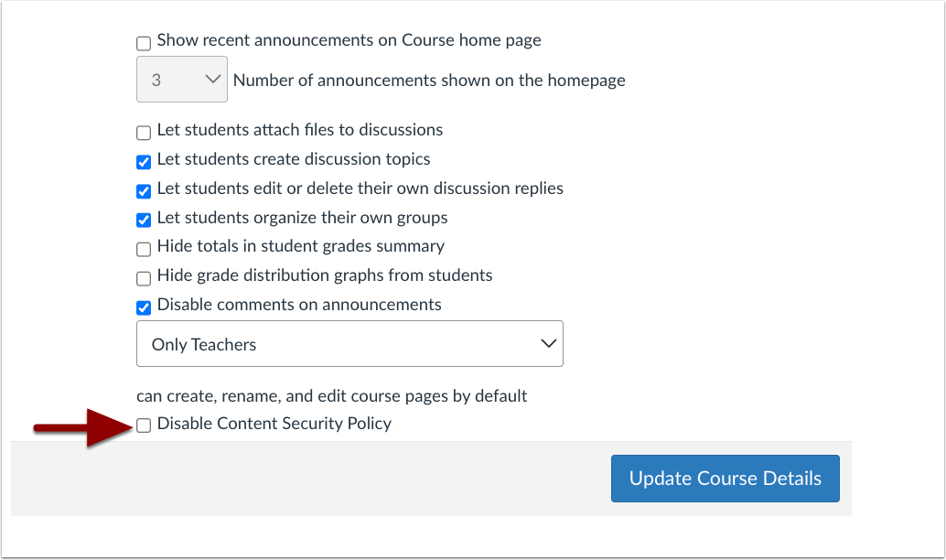Click the "Update Course Details" button

coord(725,478)
